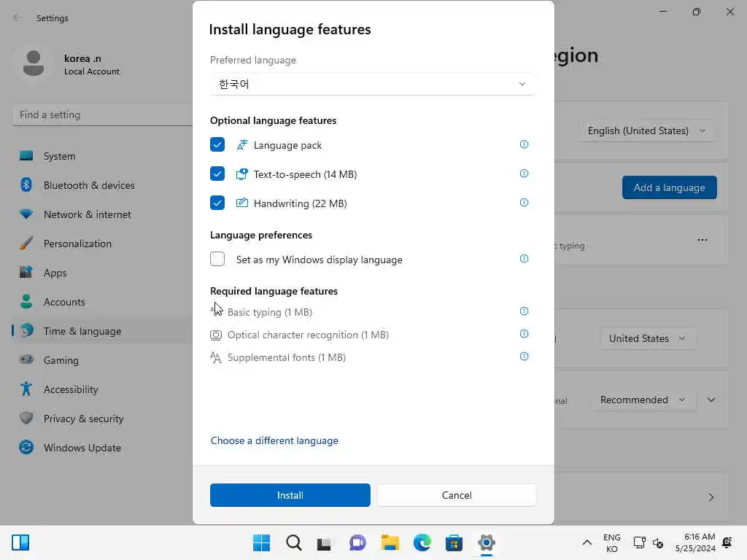Show hidden system tray icons
Image resolution: width=747 pixels, height=560 pixels.
587,542
